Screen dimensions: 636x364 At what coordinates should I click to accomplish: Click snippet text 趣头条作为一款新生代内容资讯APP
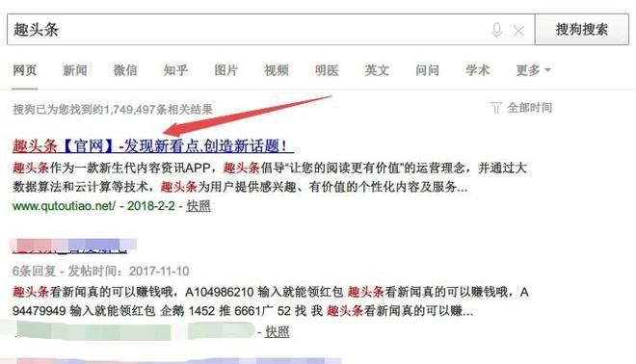111,168
